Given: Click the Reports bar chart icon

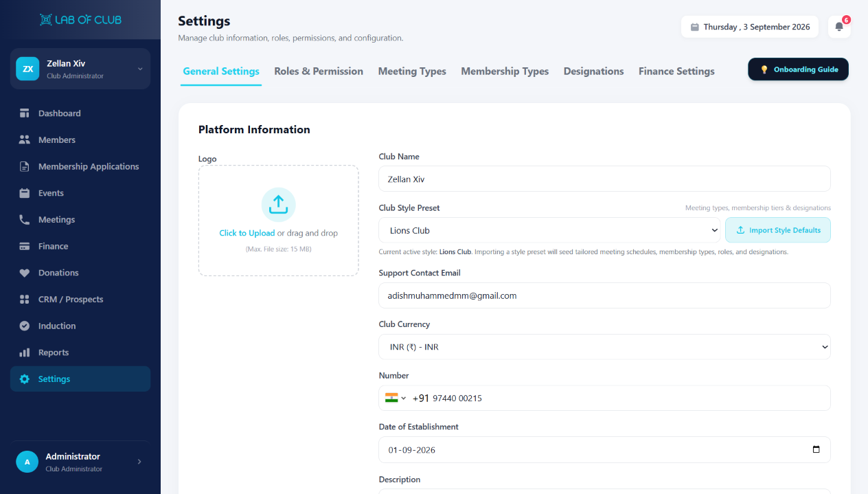Looking at the screenshot, I should (x=25, y=352).
